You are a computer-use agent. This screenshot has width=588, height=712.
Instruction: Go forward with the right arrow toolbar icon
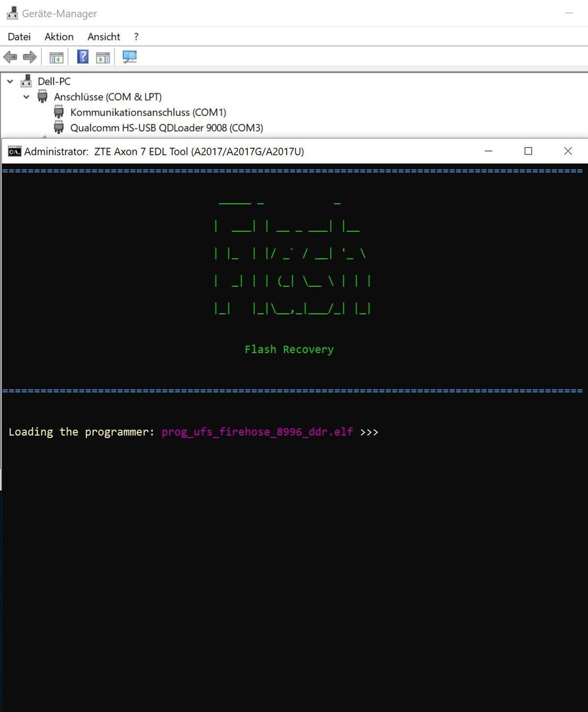point(30,57)
